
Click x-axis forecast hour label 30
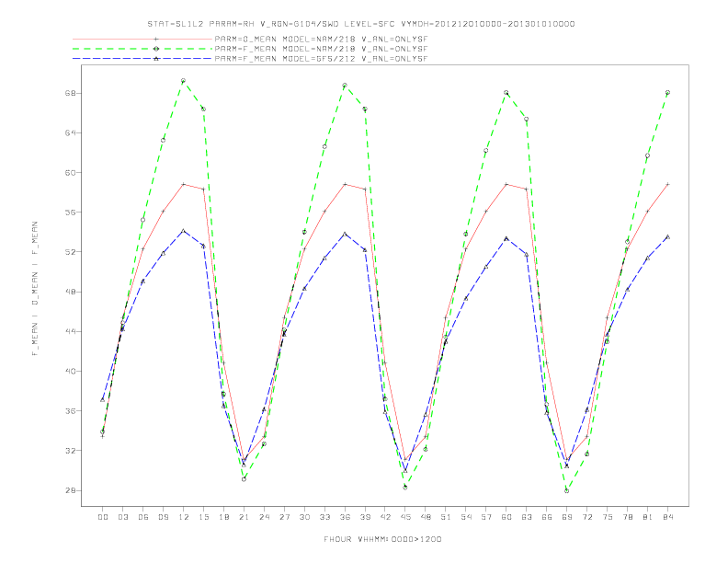304,517
